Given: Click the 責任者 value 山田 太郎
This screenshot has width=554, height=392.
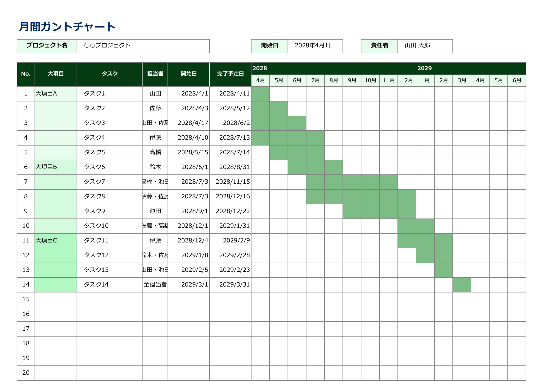Looking at the screenshot, I should (x=425, y=46).
